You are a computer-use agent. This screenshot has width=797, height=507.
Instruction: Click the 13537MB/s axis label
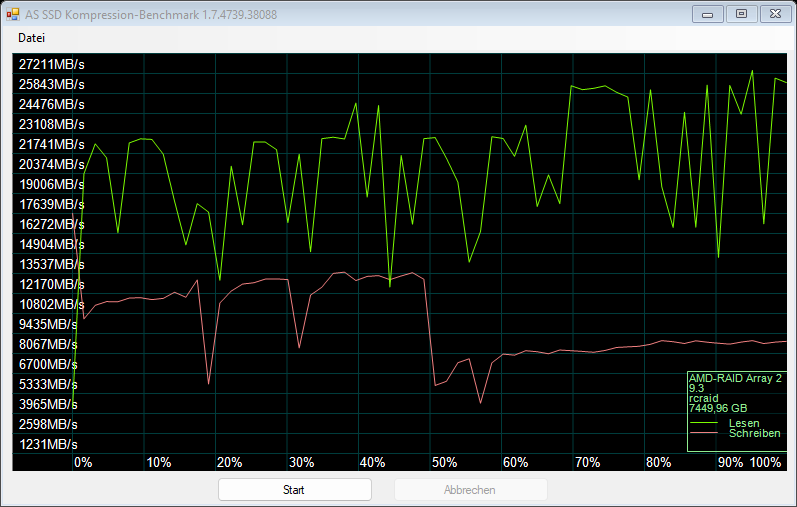tap(51, 264)
